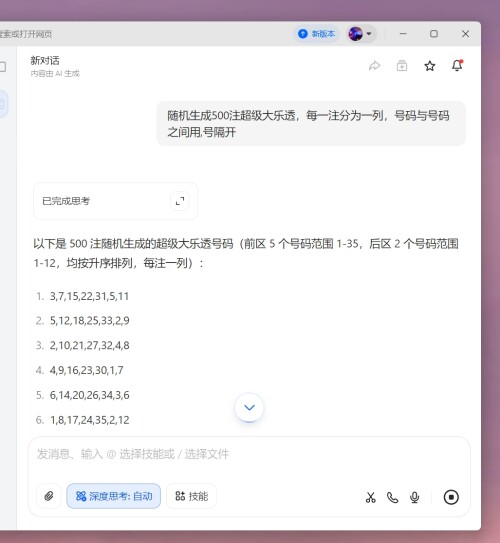Click the 新版本 update button
The image size is (500, 543).
(316, 34)
